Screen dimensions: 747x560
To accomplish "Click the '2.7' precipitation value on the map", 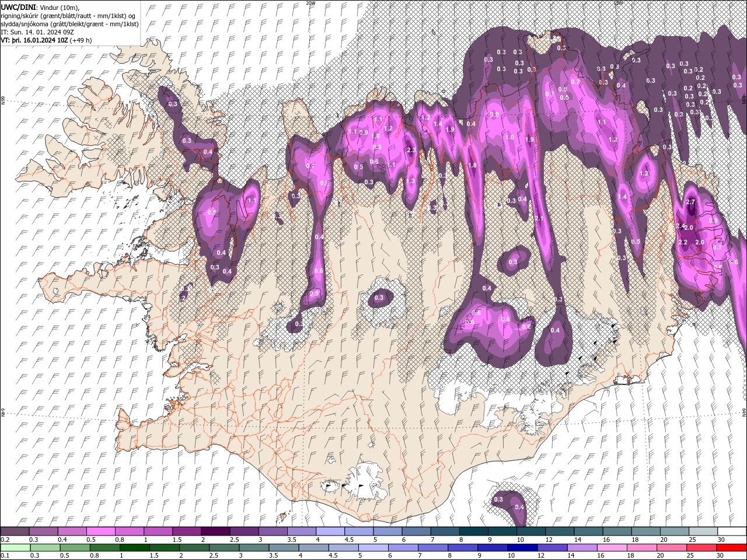I will pyautogui.click(x=691, y=202).
